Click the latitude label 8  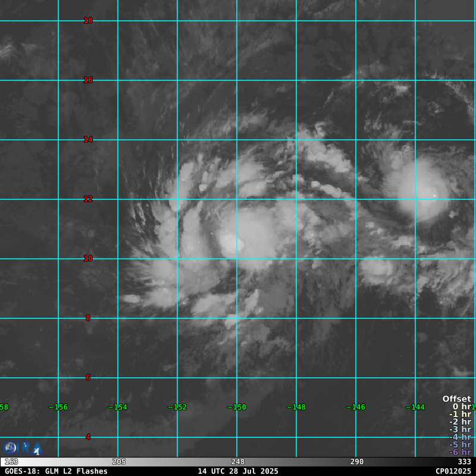(x=88, y=318)
